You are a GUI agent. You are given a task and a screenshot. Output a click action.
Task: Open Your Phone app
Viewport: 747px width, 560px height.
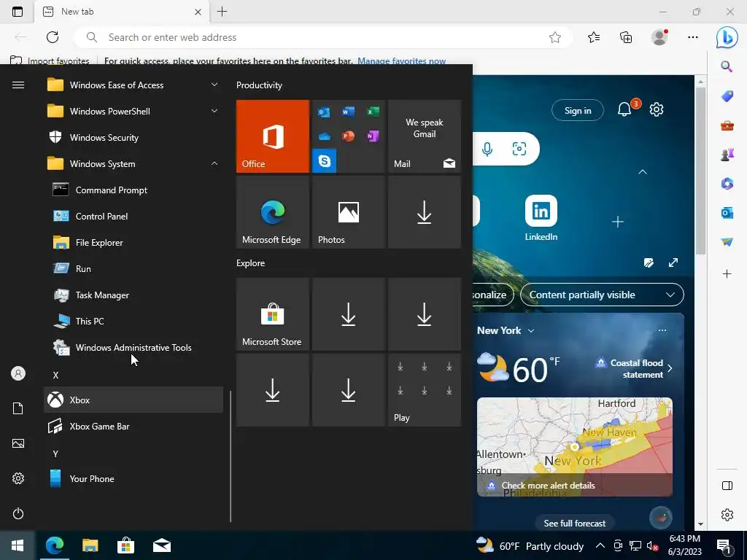coord(133,478)
